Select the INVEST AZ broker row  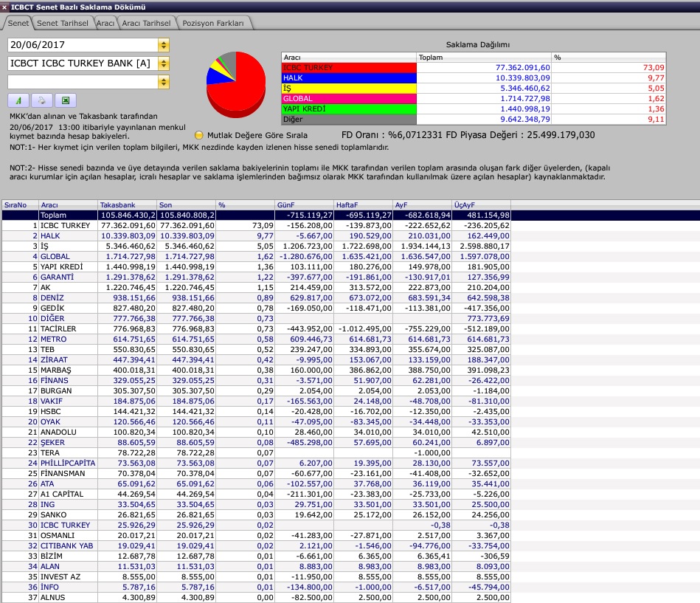(256, 576)
